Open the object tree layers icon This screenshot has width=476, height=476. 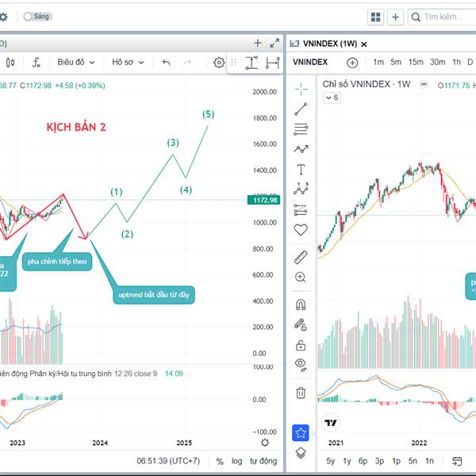click(x=301, y=454)
